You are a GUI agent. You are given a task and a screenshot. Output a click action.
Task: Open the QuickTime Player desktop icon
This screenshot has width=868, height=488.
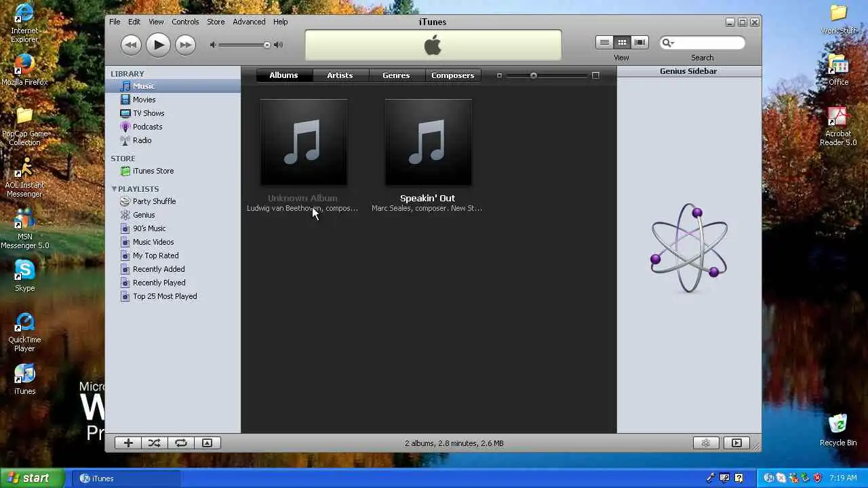tap(24, 332)
